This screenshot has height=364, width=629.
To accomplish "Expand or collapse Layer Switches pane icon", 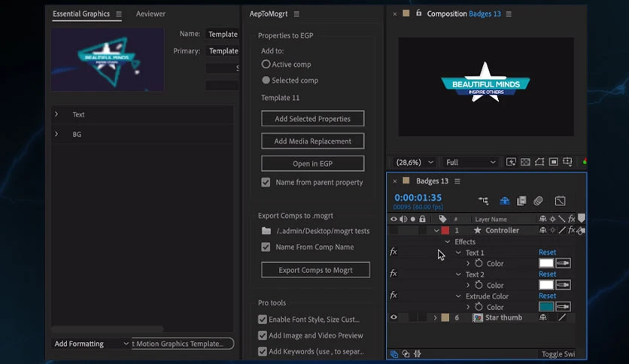I will tap(394, 354).
